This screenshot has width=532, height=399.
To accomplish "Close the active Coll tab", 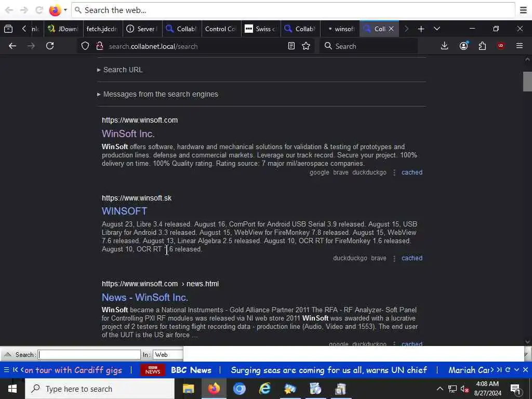I will (x=391, y=29).
